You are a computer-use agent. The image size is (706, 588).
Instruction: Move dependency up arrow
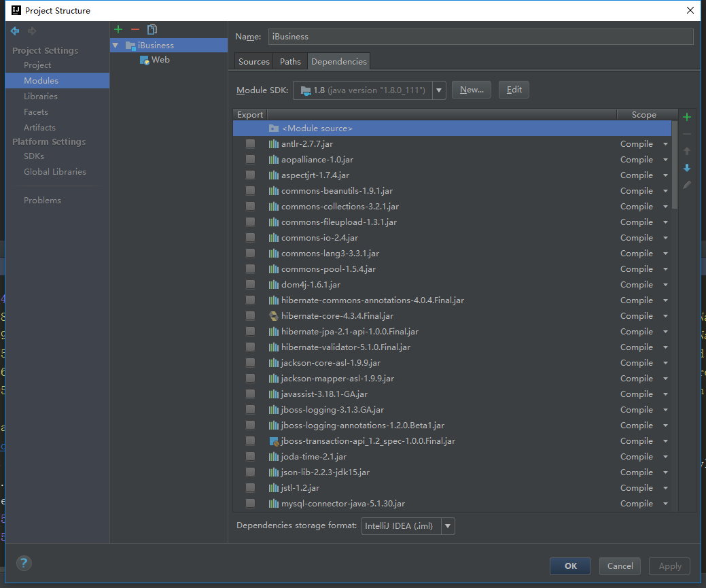click(687, 151)
